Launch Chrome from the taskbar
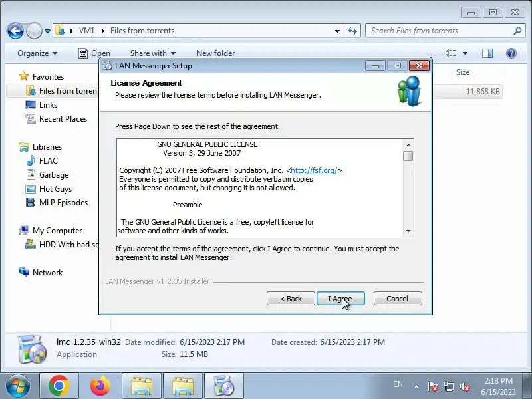Viewport: 532px width, 399px height. (x=59, y=386)
